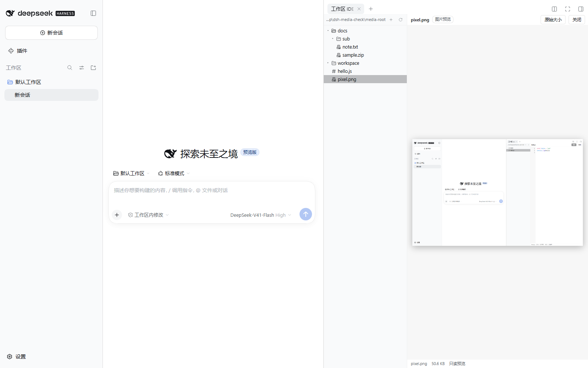Open 设置 settings at the bottom left
This screenshot has width=588, height=368.
pyautogui.click(x=17, y=357)
